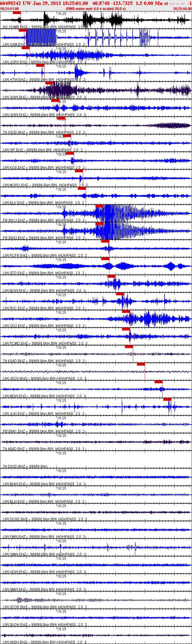Viewport: 192px width, 644px height.
Task: Click the pick flag on UW.JORV trace
Action: click(x=26, y=48)
